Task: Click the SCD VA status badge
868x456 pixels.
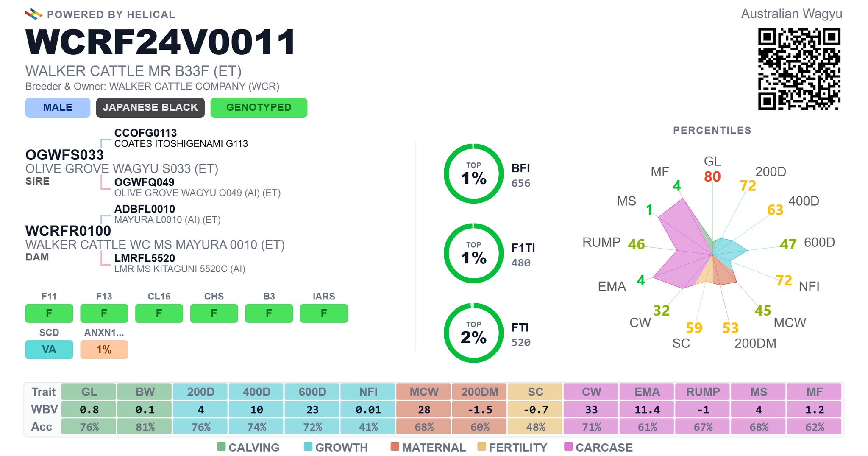Action: coord(49,350)
